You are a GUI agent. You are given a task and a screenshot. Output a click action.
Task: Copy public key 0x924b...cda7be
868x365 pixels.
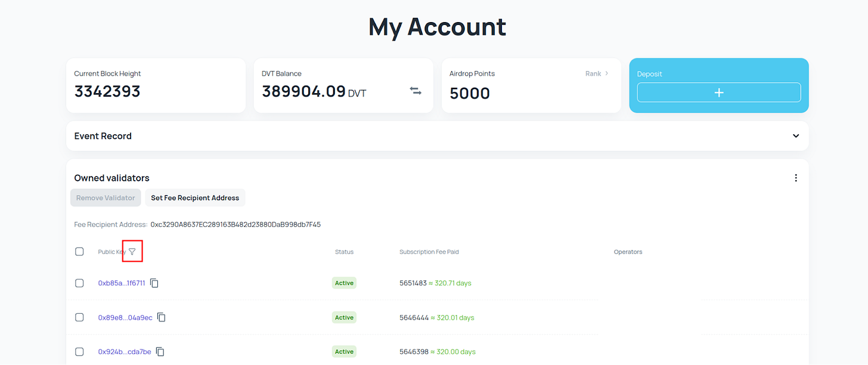point(160,351)
